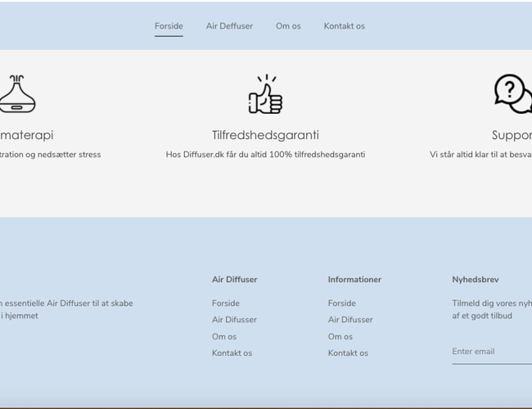Viewport: 532px width, 409px height.
Task: Open Kontakt os in top navigation
Action: point(345,26)
